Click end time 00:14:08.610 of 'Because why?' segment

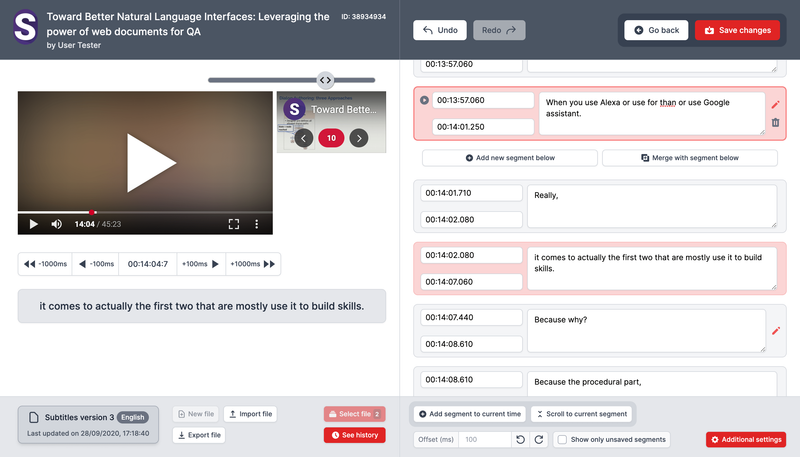(x=471, y=344)
